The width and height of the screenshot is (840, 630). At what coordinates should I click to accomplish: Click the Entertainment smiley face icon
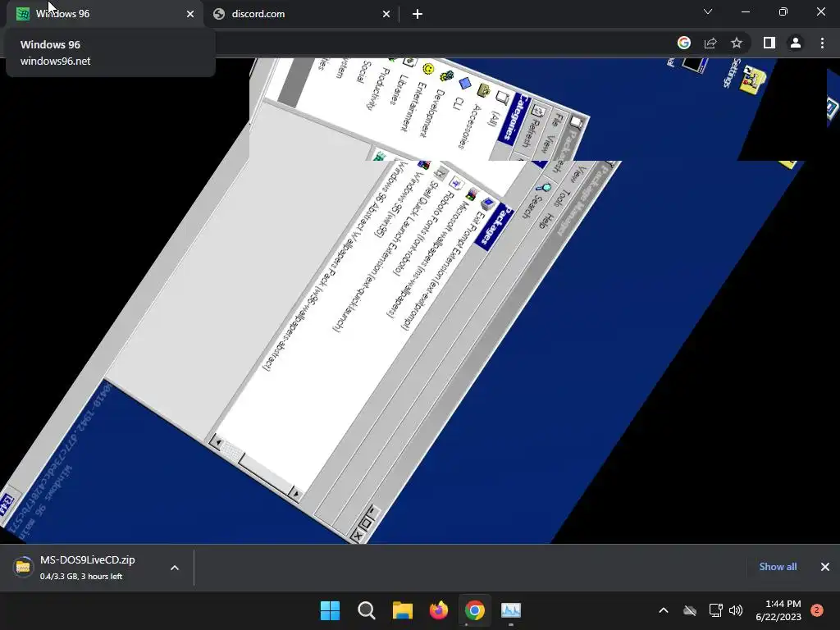(x=428, y=69)
